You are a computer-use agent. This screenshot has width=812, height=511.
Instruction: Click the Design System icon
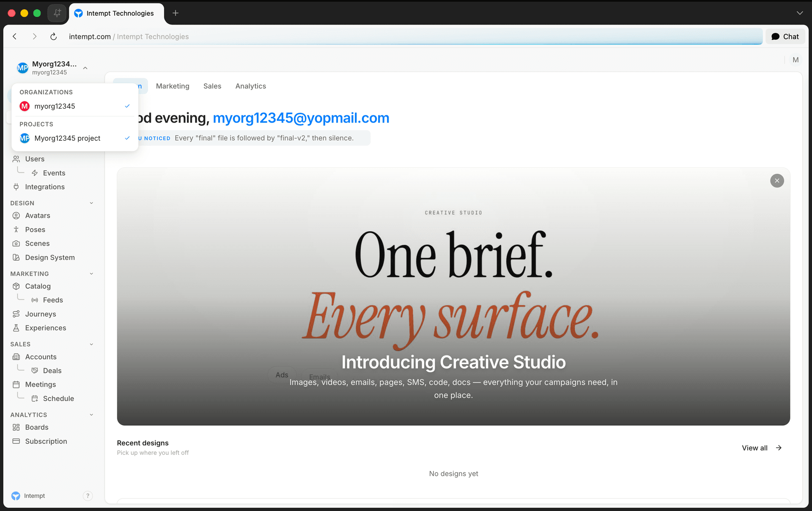point(16,257)
